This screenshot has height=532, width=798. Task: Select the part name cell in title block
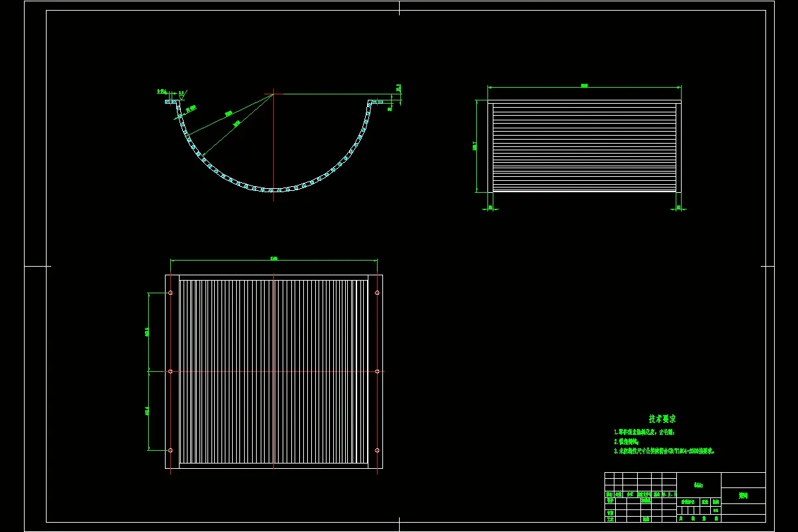click(x=743, y=495)
